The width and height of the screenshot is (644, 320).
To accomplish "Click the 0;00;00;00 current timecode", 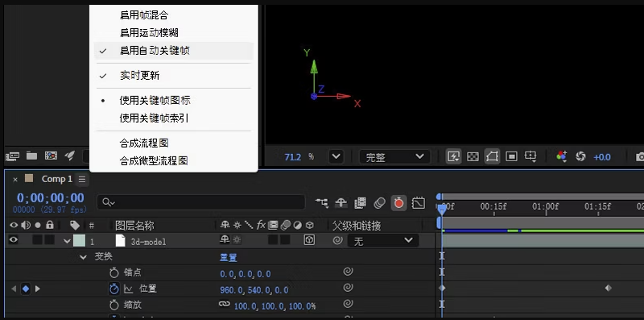I will (51, 197).
